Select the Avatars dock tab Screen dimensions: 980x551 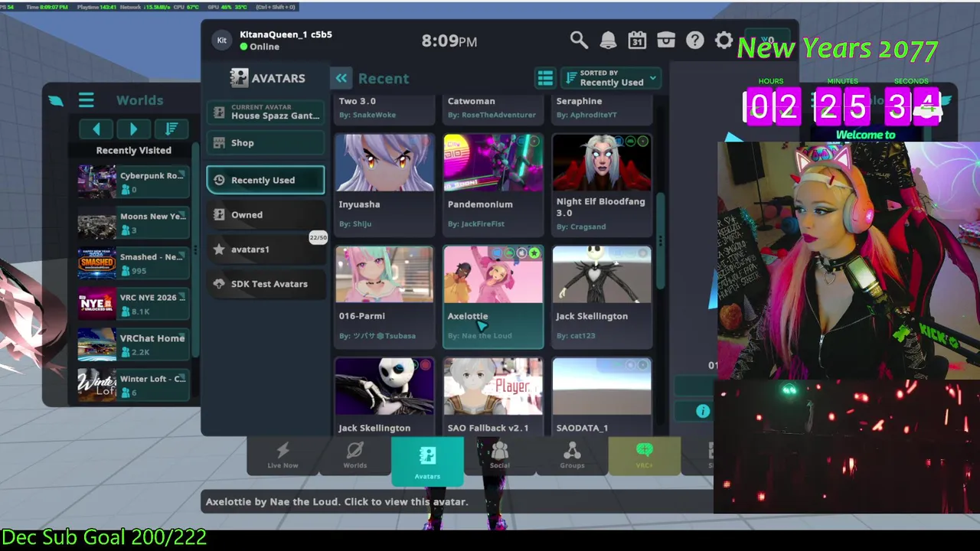coord(427,461)
